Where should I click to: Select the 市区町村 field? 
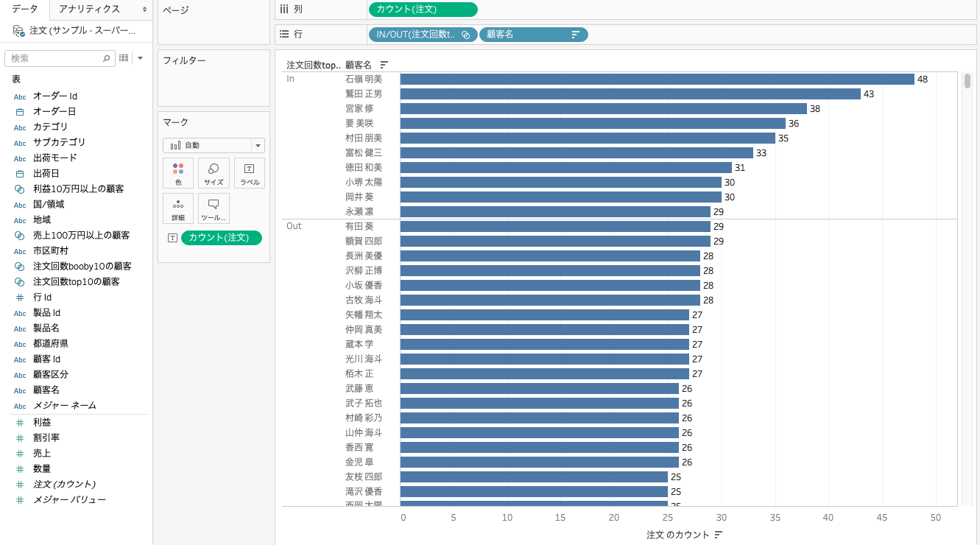[50, 251]
